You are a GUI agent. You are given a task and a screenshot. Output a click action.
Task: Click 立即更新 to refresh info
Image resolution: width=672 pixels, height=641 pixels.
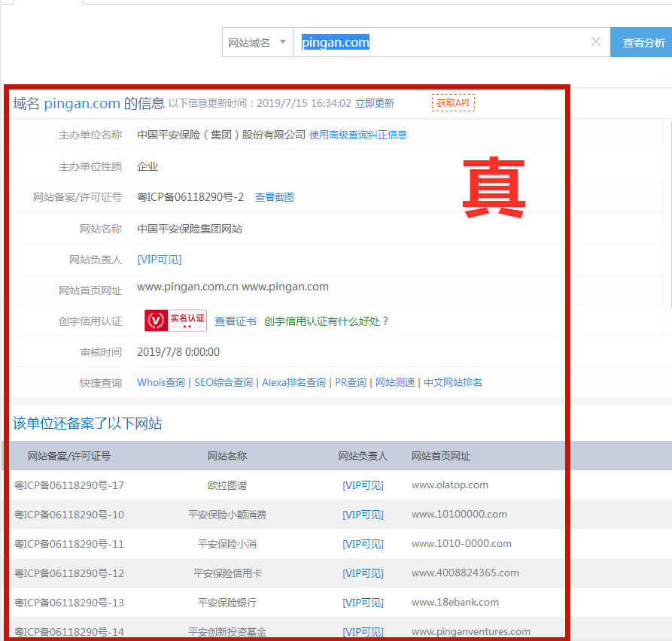[375, 104]
